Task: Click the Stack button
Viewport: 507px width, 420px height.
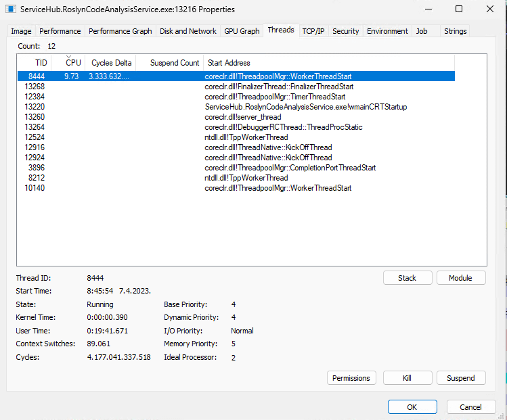Action: coord(407,278)
